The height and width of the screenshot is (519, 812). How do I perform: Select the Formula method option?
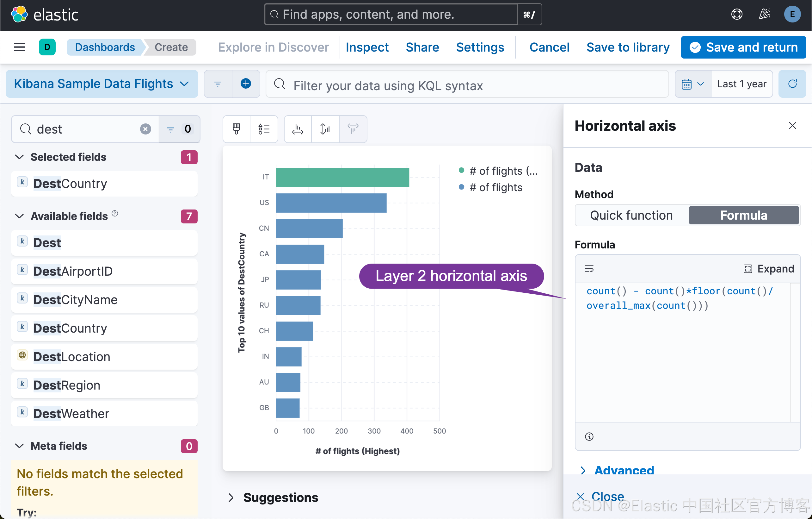click(x=744, y=215)
